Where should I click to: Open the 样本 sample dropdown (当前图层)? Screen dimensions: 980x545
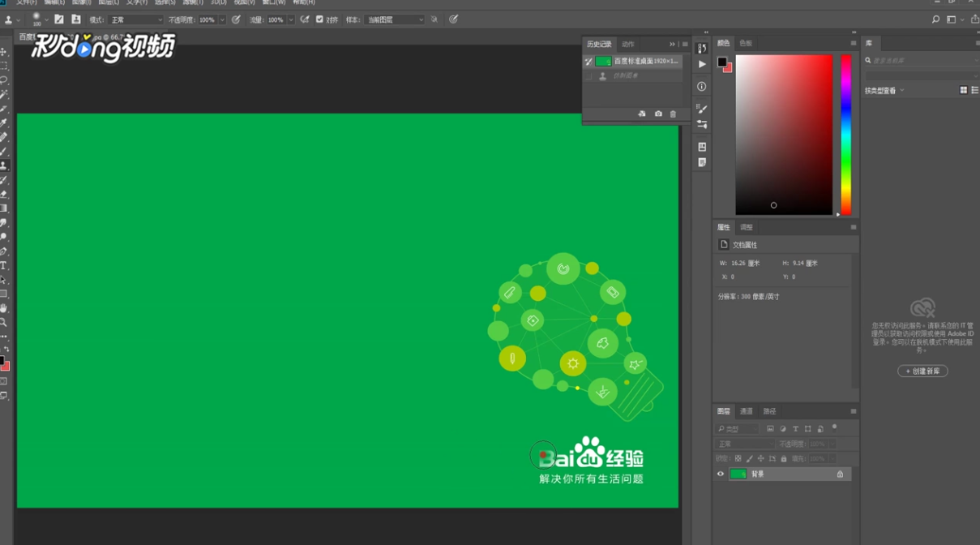click(x=394, y=19)
